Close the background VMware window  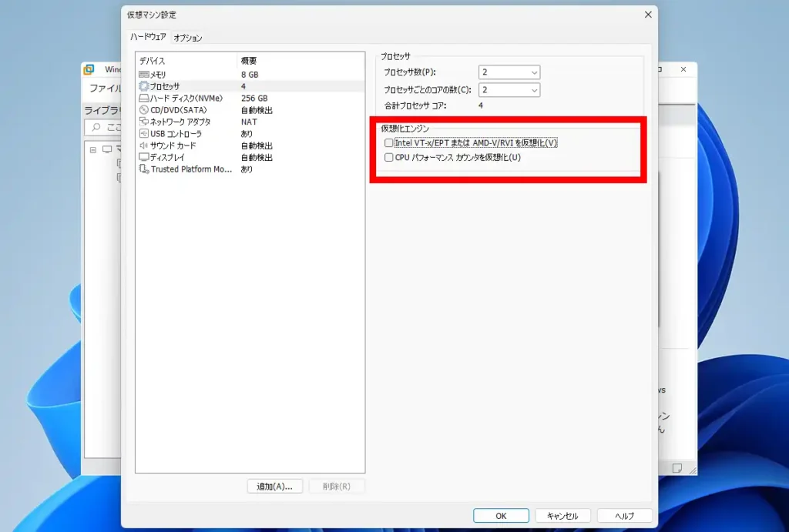tap(683, 69)
